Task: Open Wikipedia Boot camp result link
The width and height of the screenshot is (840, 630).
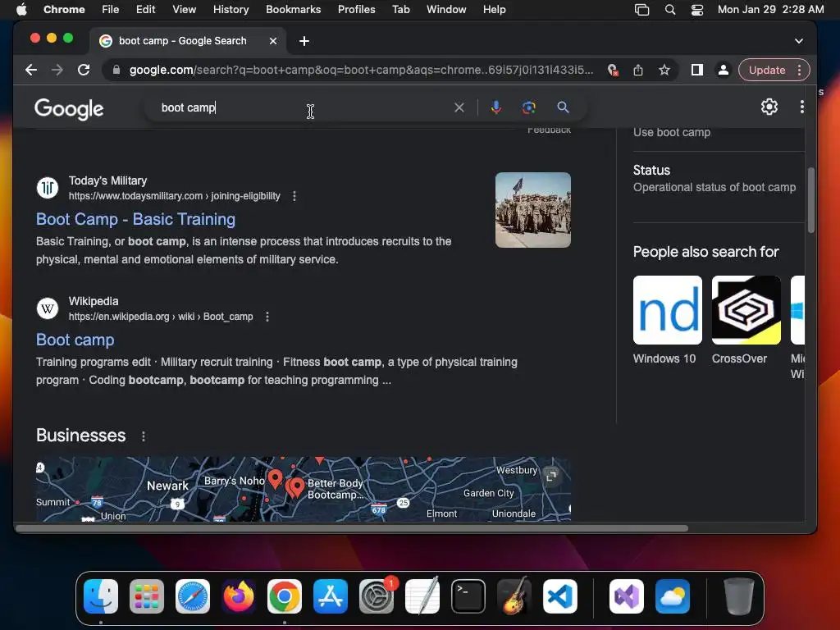Action: [75, 340]
